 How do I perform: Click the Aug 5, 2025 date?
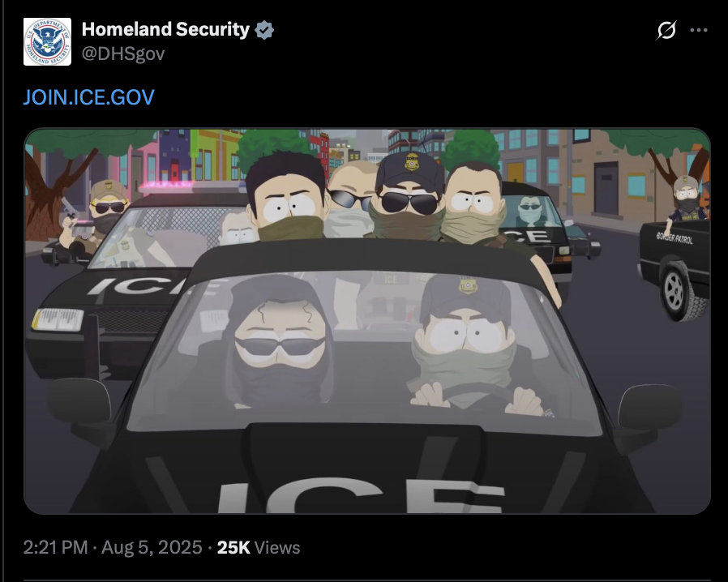(x=152, y=547)
